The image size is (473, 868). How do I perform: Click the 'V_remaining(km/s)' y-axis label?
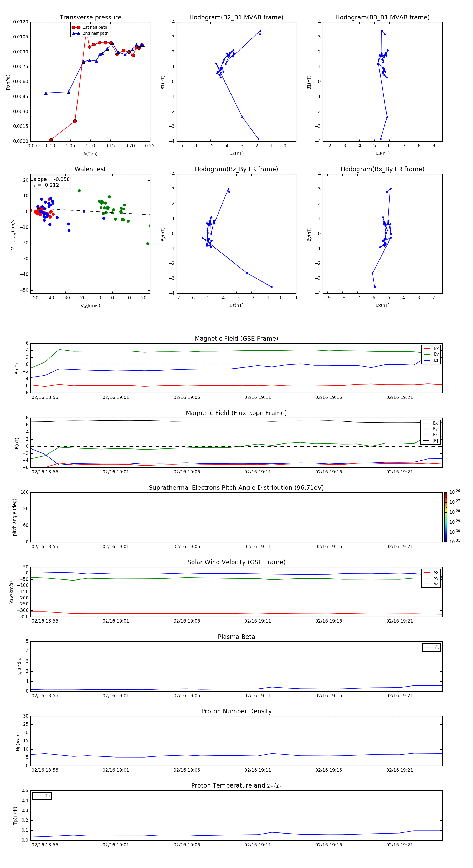point(13,234)
